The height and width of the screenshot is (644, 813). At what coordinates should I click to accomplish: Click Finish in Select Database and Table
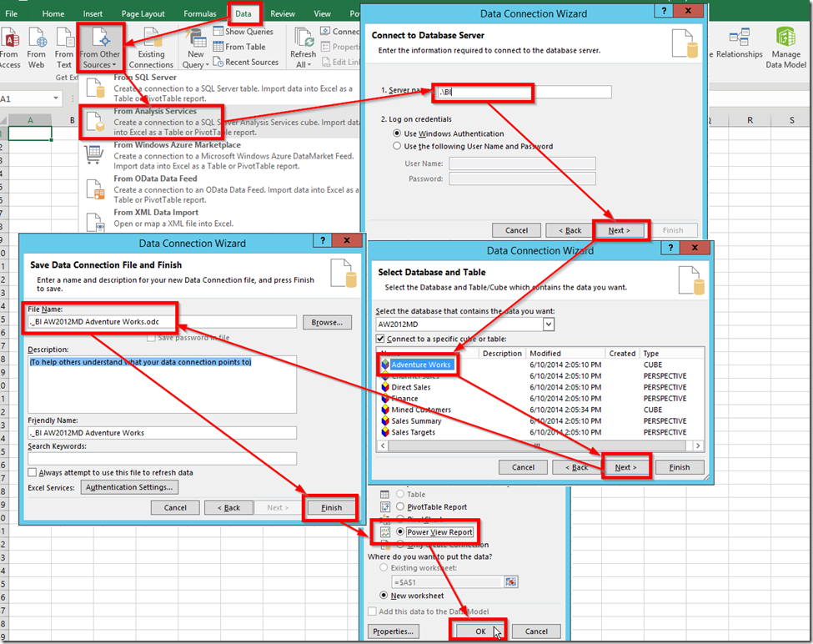tap(680, 467)
